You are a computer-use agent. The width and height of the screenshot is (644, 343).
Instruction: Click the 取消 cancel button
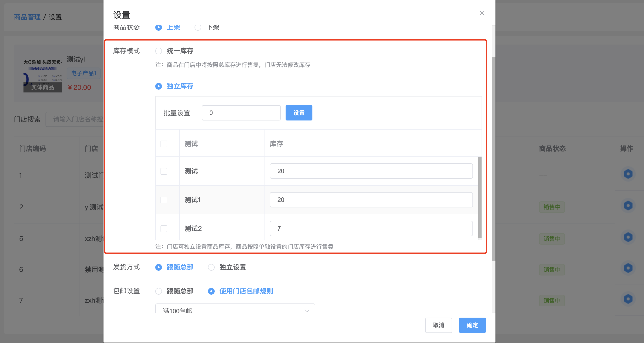438,325
